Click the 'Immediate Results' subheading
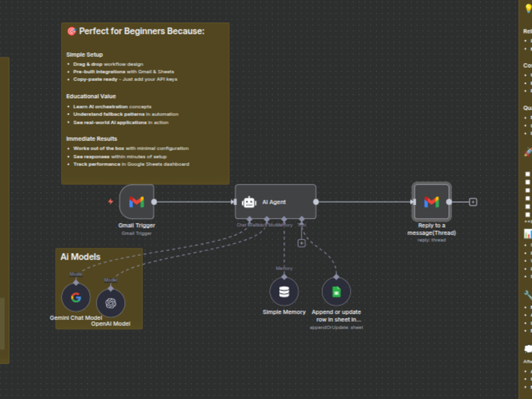532x399 pixels. coord(92,139)
